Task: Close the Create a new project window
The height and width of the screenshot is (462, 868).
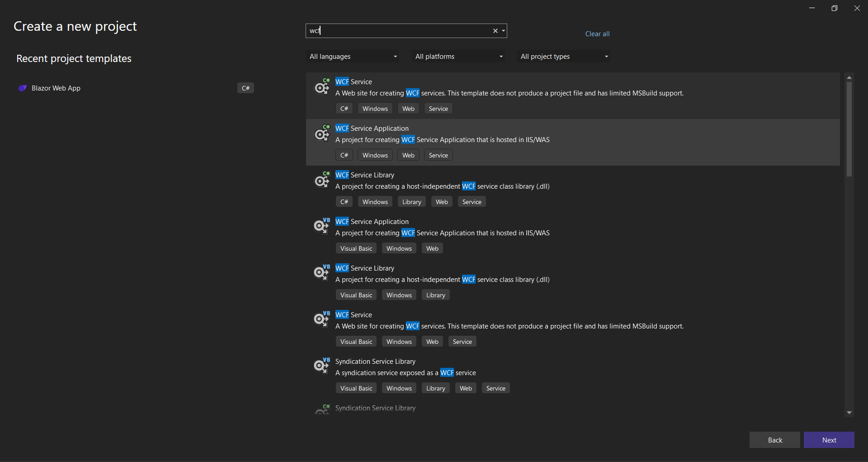Action: point(857,8)
